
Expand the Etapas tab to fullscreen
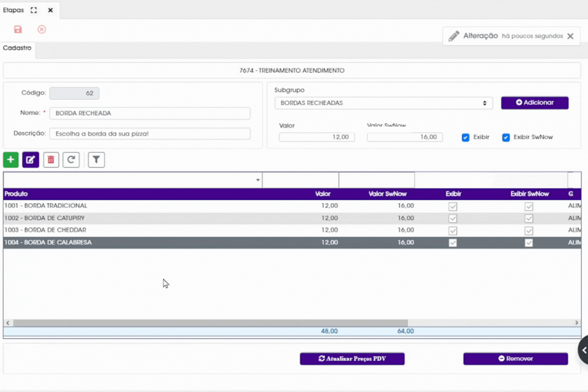coord(34,10)
